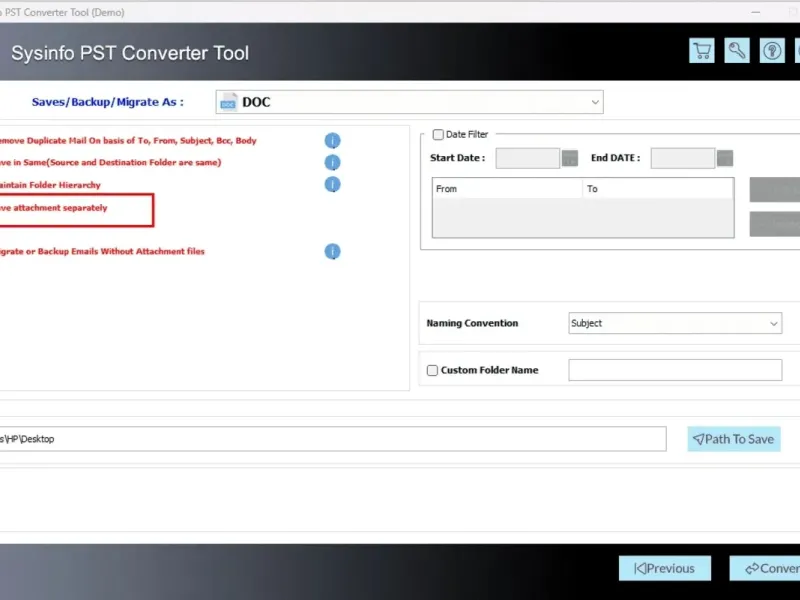This screenshot has width=800, height=600.
Task: Click the To column header
Action: [x=658, y=189]
